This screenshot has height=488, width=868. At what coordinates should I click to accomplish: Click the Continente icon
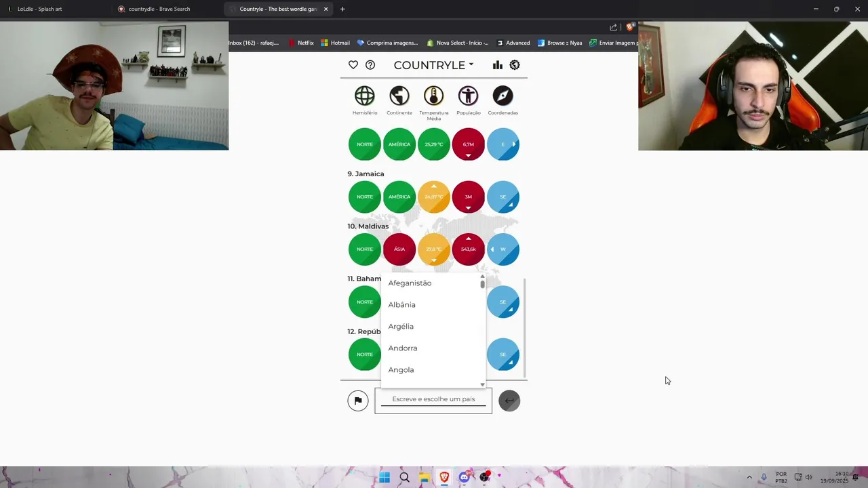pos(399,96)
